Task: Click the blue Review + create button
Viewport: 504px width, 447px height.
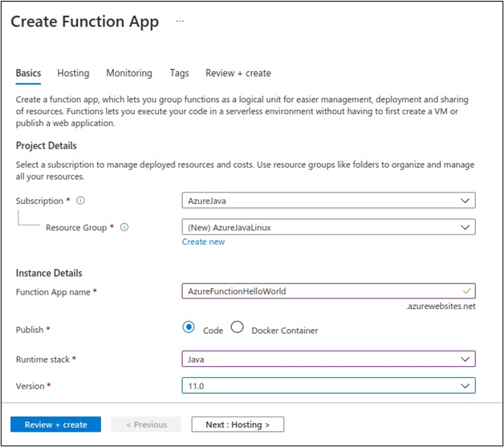Action: point(55,425)
